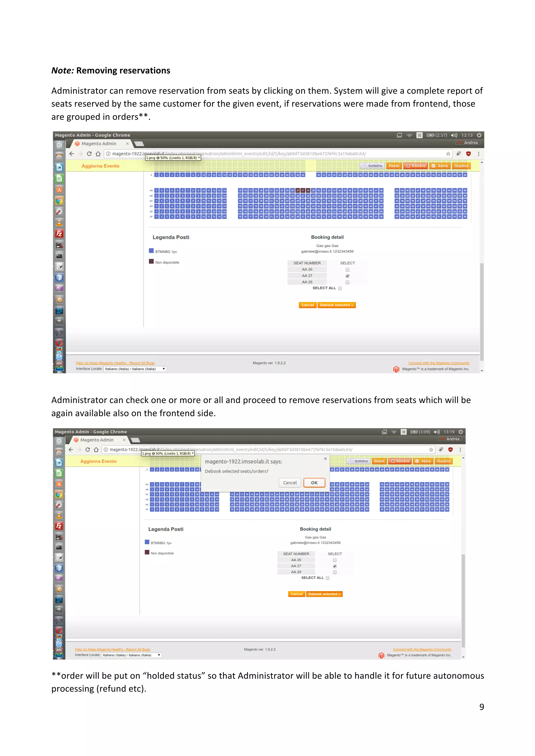Check the AA 28 box in second screenshot
This screenshot has height=756, width=535.
pos(335,572)
